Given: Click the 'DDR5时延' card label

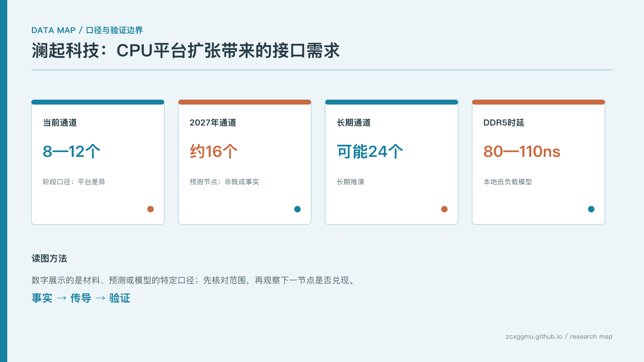Looking at the screenshot, I should click(x=504, y=123).
